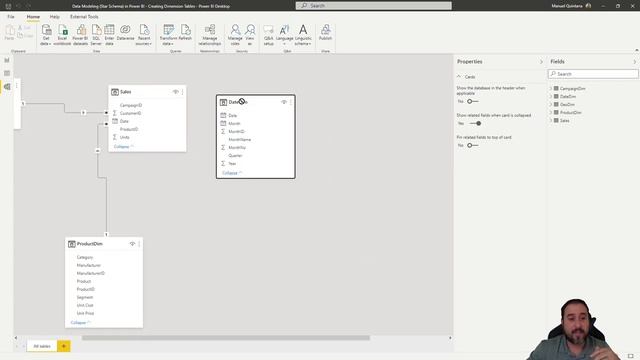Open the Help ribbon tab
This screenshot has height=360, width=640.
tap(54, 17)
